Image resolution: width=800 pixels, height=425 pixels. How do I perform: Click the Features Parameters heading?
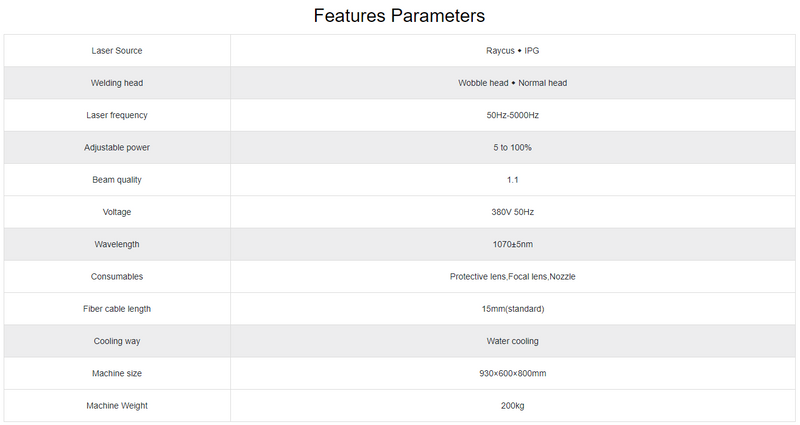click(x=399, y=16)
